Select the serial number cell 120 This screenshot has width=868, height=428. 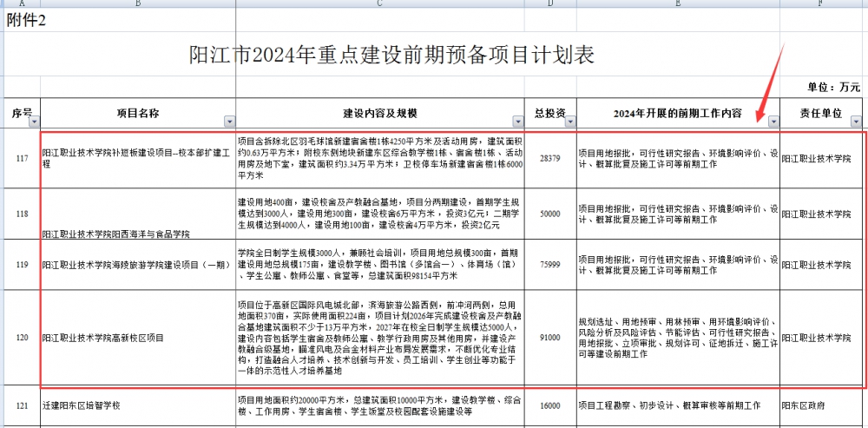[x=23, y=337]
